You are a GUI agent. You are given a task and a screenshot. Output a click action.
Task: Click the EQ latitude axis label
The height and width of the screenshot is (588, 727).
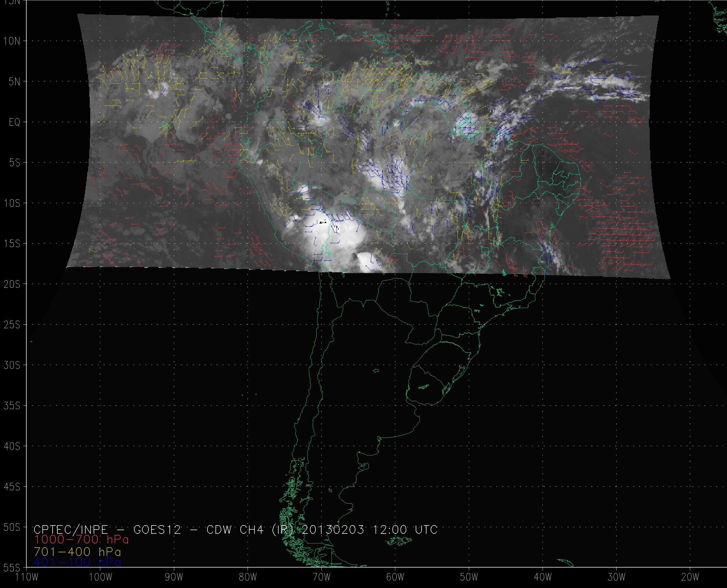click(x=15, y=122)
